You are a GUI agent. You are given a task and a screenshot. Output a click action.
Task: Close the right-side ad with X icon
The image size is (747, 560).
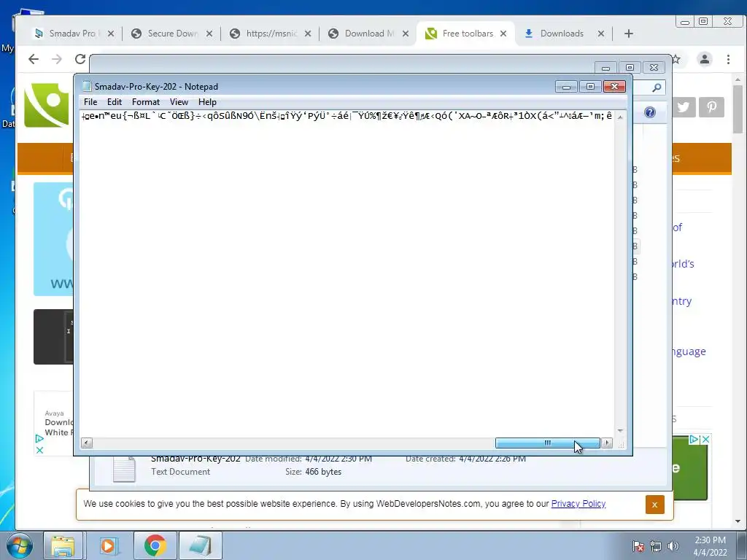[706, 440]
